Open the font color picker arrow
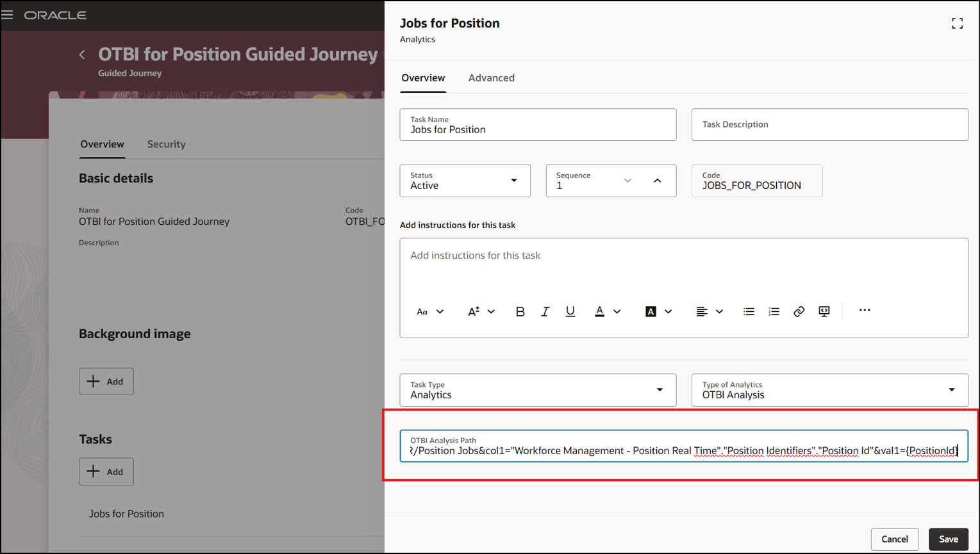 pos(617,312)
